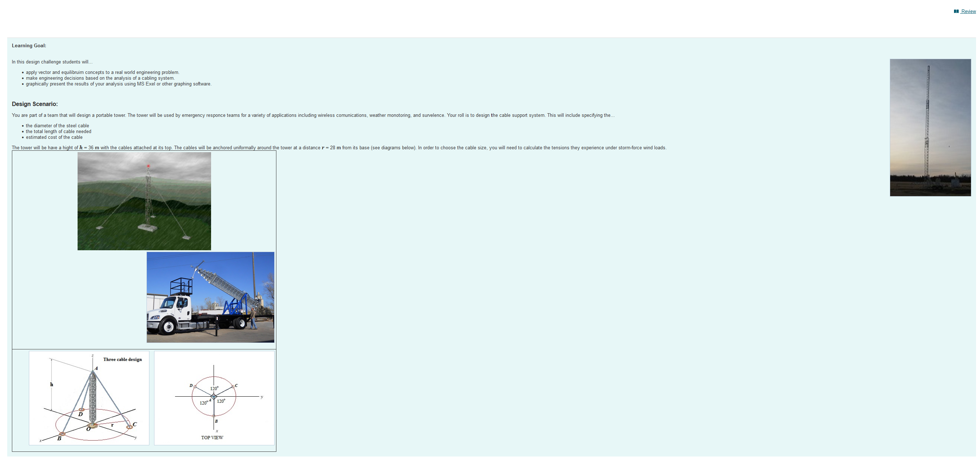Click anchor ring D in 3D diagram
The width and height of the screenshot is (980, 463).
pos(81,410)
